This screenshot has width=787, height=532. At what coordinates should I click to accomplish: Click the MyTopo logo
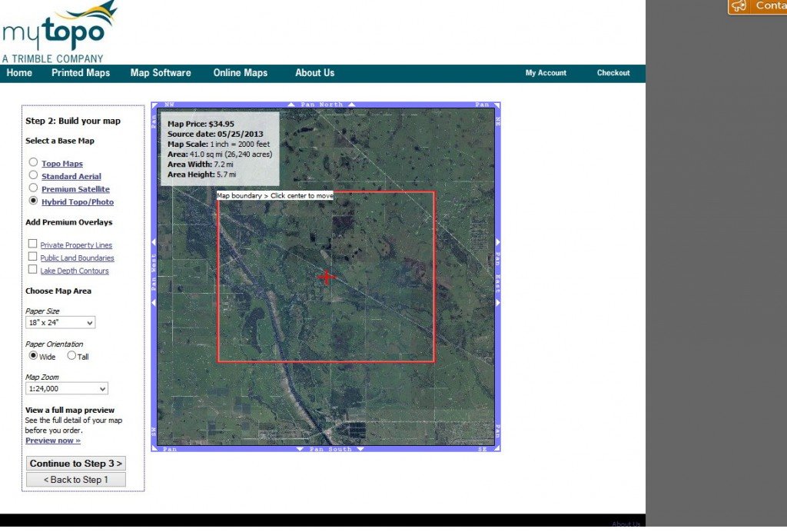(59, 32)
